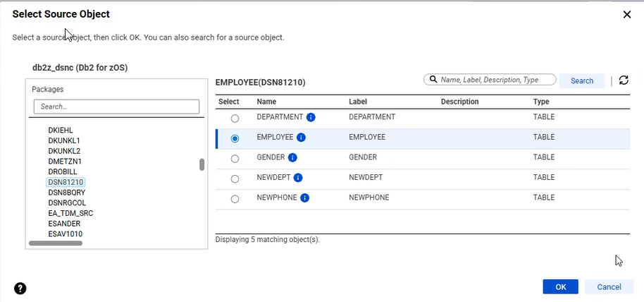Viewport: 644px width, 302px height.
Task: Click the Search button
Action: coord(582,80)
